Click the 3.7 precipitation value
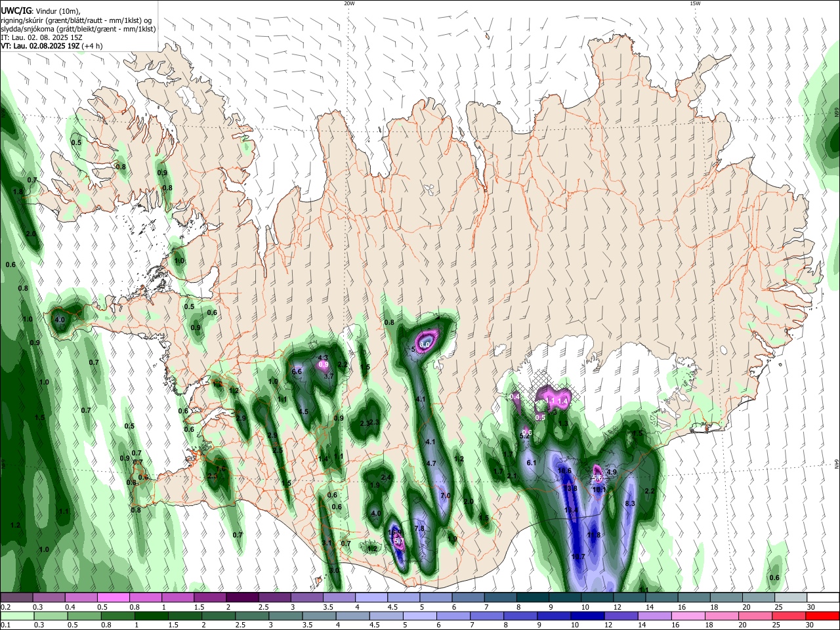This screenshot has width=840, height=630. 329,376
